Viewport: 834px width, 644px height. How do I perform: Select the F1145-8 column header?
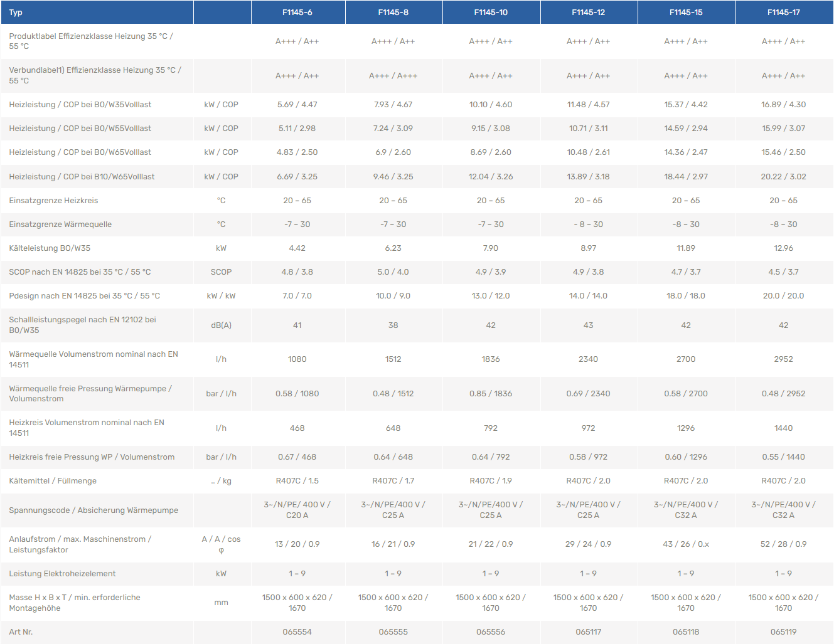coord(393,13)
